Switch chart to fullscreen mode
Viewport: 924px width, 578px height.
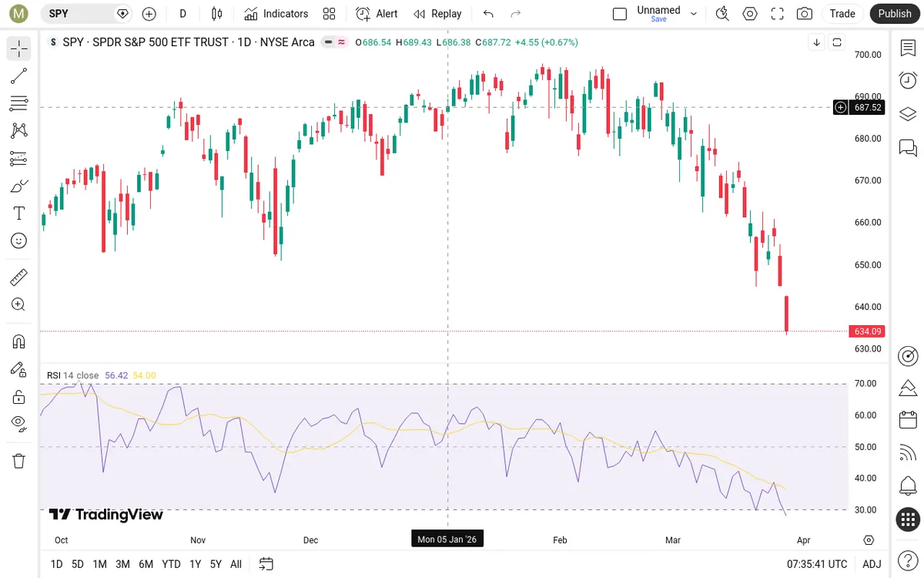tap(777, 14)
